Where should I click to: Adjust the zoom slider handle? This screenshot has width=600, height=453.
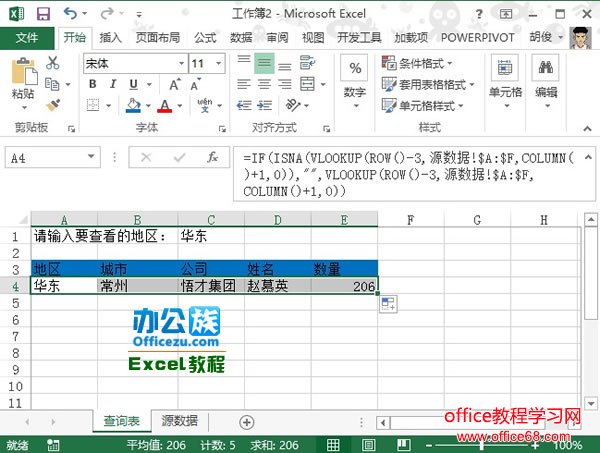click(482, 445)
